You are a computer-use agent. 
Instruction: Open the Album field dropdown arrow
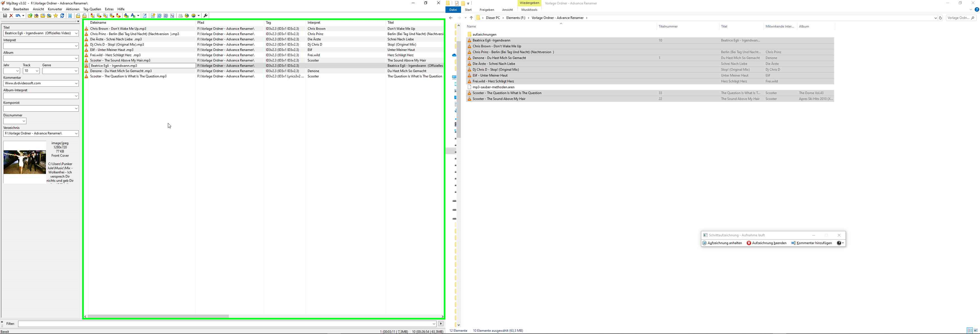pos(76,58)
